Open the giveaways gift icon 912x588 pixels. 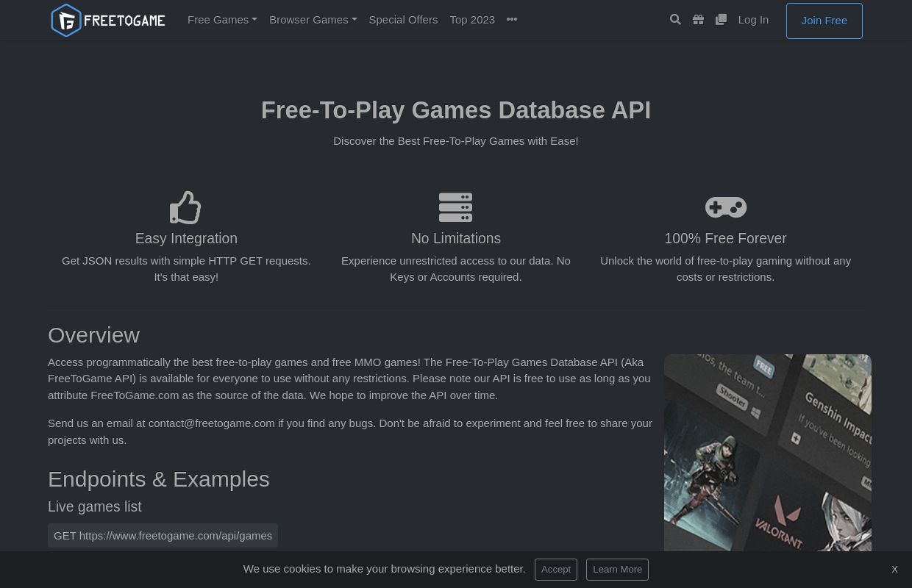pyautogui.click(x=698, y=20)
